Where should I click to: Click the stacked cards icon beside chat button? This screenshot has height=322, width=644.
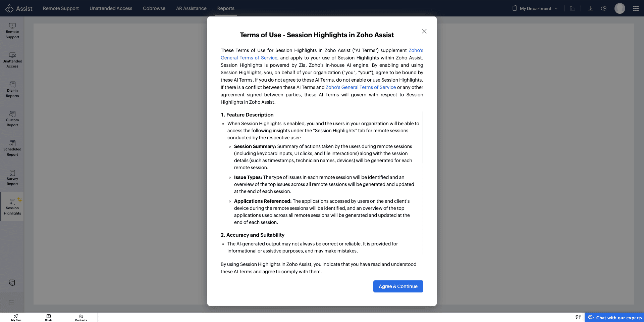point(578,317)
